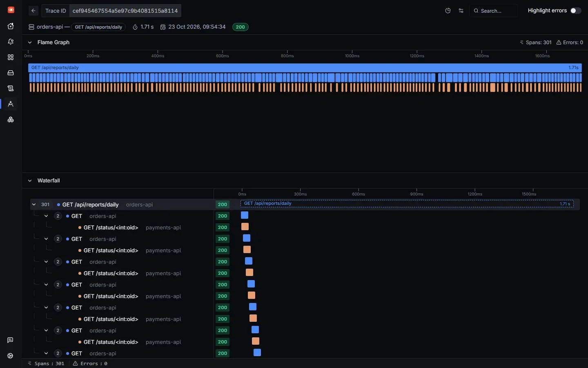Click the hard-drive icon in sidebar
This screenshot has width=588, height=368.
(11, 73)
